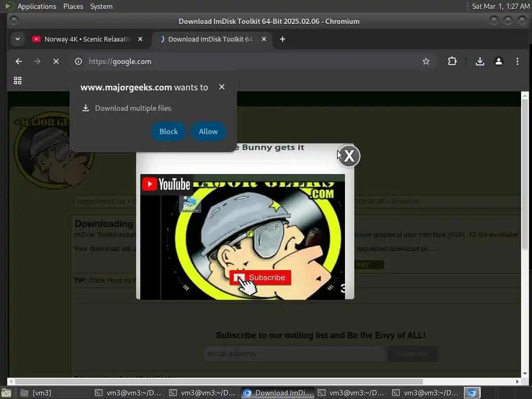Dismiss the majorgeeks permission prompt
The width and height of the screenshot is (532, 399).
(x=221, y=87)
